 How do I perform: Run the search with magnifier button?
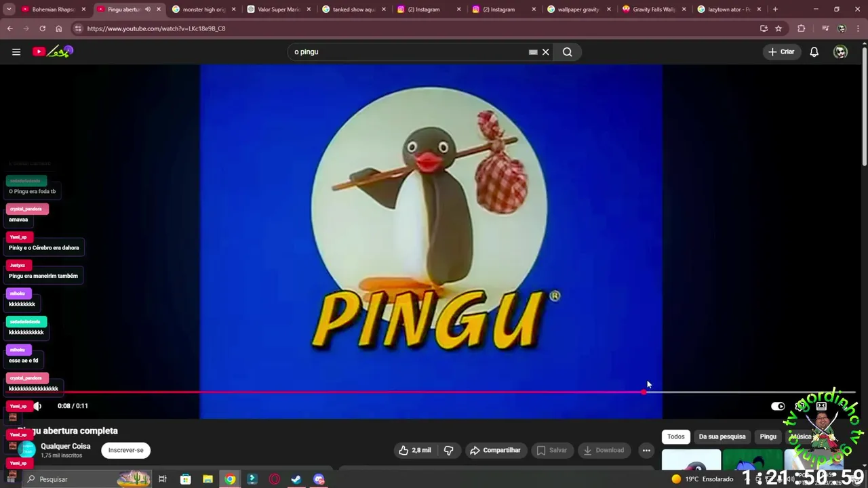[x=568, y=52]
